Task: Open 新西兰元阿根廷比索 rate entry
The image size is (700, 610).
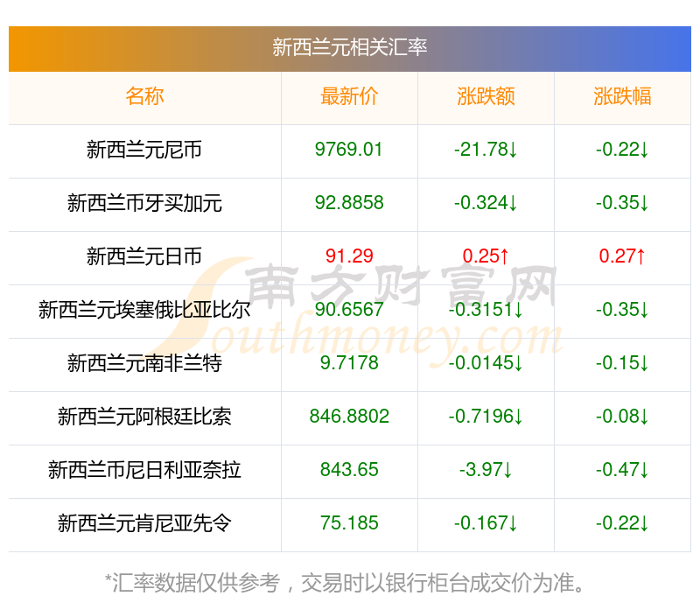Action: coord(144,417)
